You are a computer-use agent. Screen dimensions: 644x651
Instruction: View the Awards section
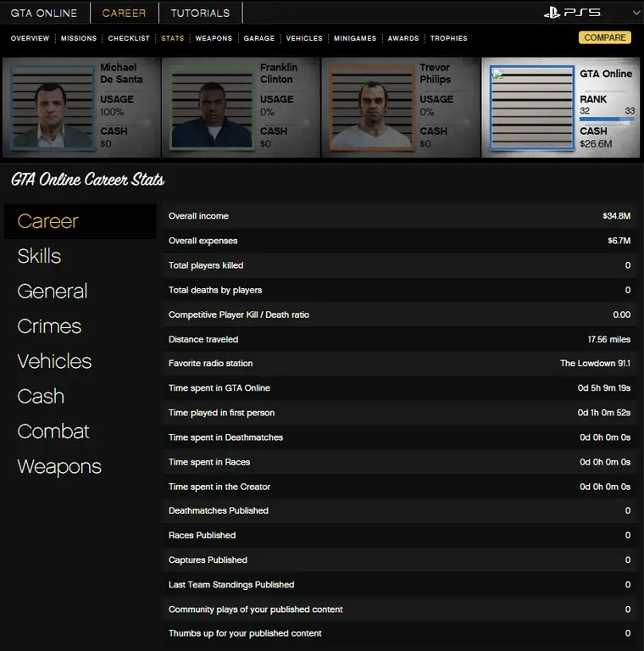[x=403, y=38]
